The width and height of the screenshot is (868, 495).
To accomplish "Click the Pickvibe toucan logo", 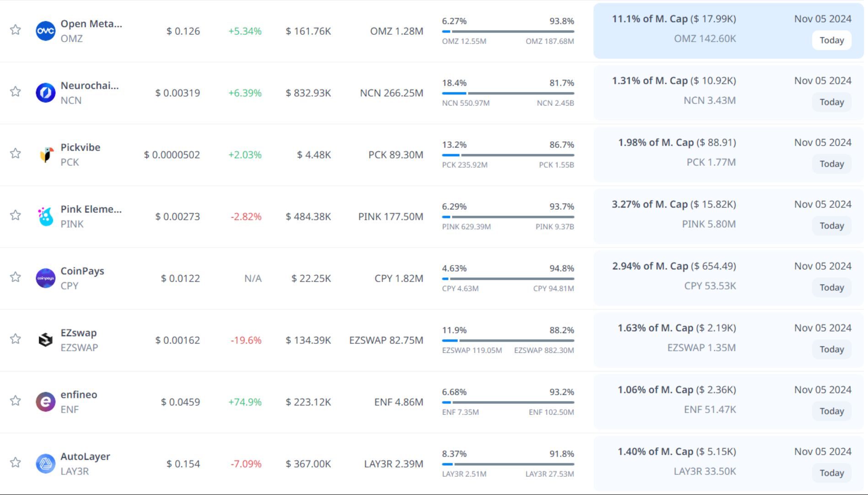I will click(46, 155).
